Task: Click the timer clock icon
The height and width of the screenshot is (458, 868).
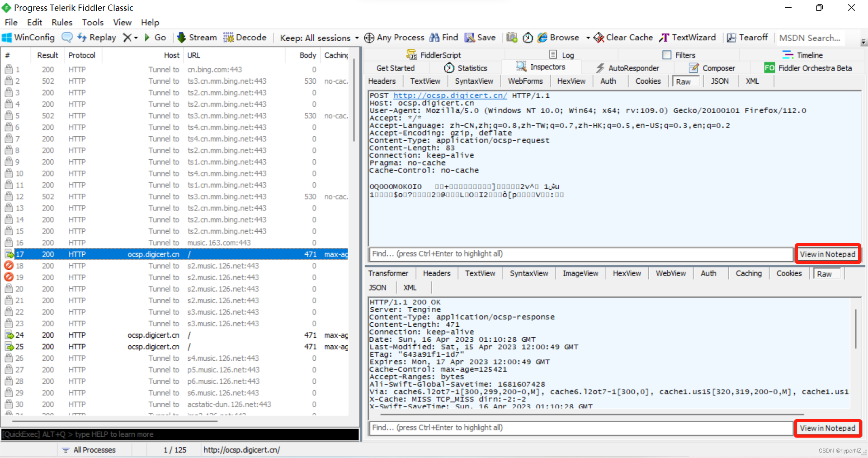Action: coord(528,38)
